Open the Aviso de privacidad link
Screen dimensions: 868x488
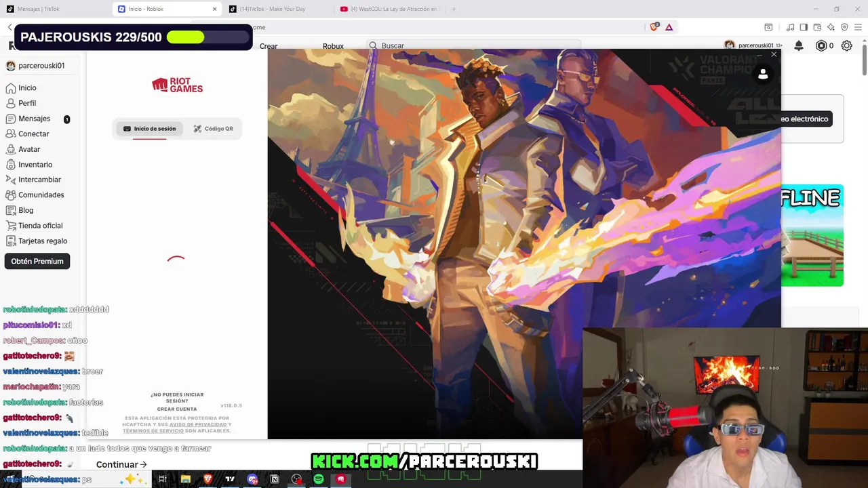pyautogui.click(x=199, y=425)
